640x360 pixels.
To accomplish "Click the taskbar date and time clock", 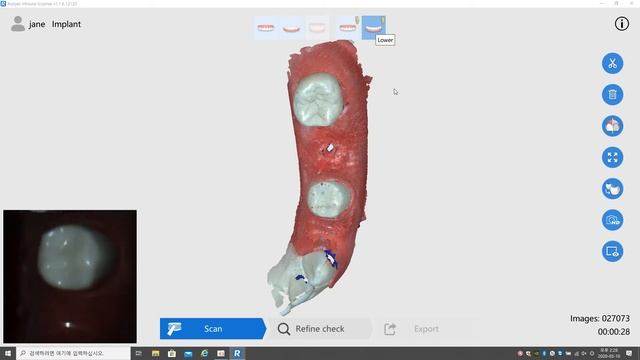I will [x=609, y=353].
